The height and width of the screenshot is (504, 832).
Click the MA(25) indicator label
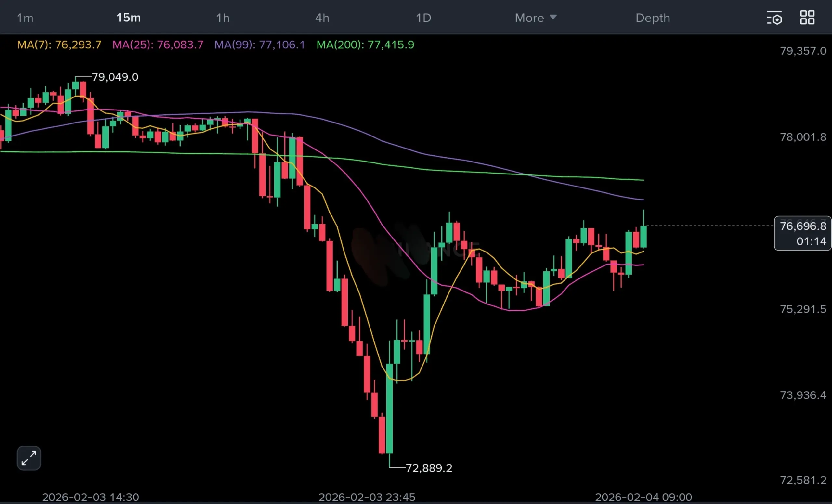158,45
